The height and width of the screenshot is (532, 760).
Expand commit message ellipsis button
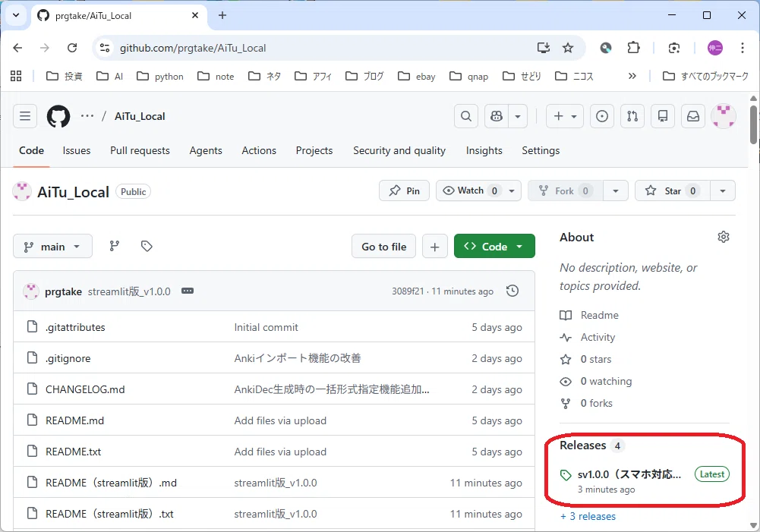[x=188, y=291]
